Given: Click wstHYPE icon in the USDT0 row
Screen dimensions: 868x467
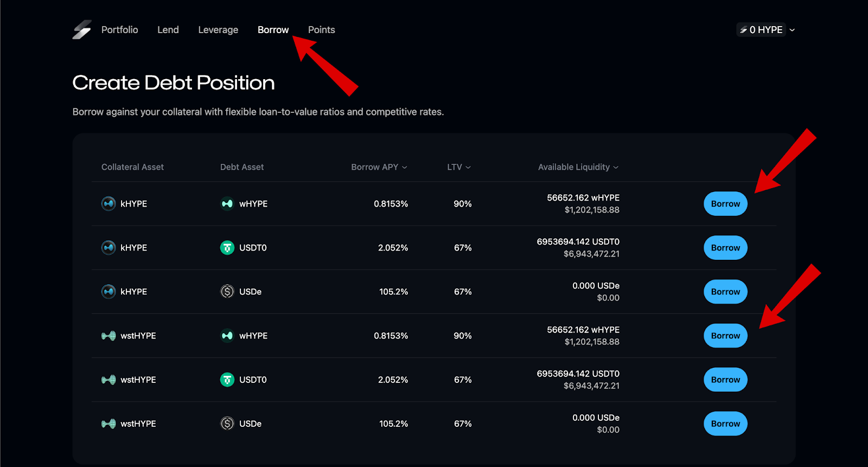Looking at the screenshot, I should [108, 380].
